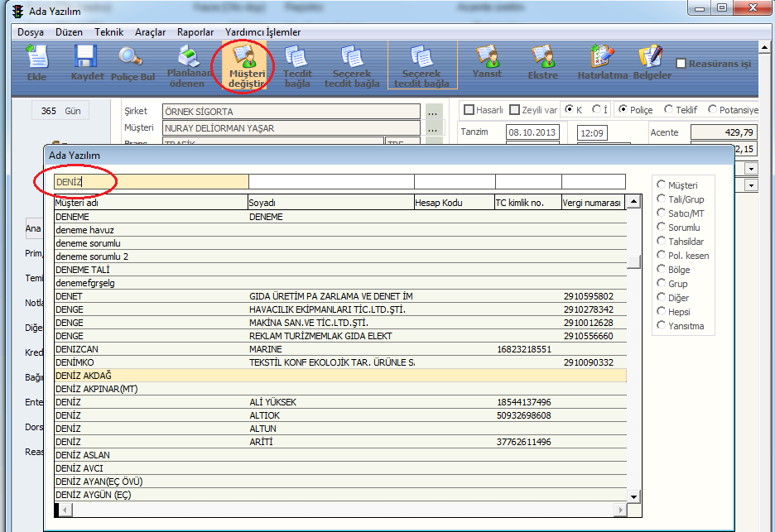Open the Yardımcı İşlemler menu
775x532 pixels.
(262, 32)
